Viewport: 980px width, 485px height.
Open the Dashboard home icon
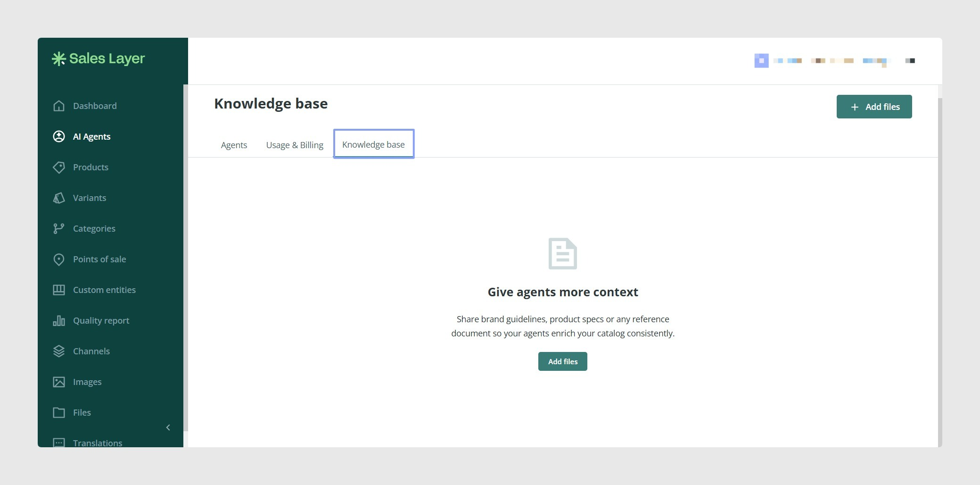coord(59,106)
